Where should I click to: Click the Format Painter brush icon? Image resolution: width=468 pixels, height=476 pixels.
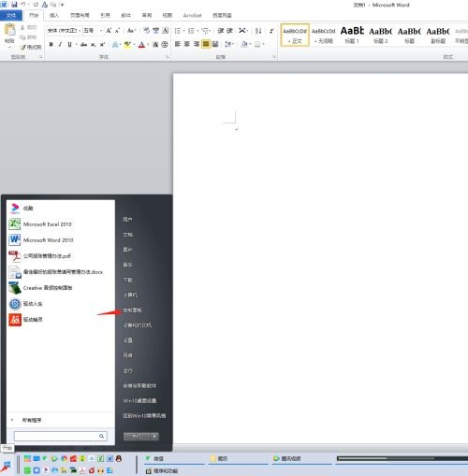point(23,47)
